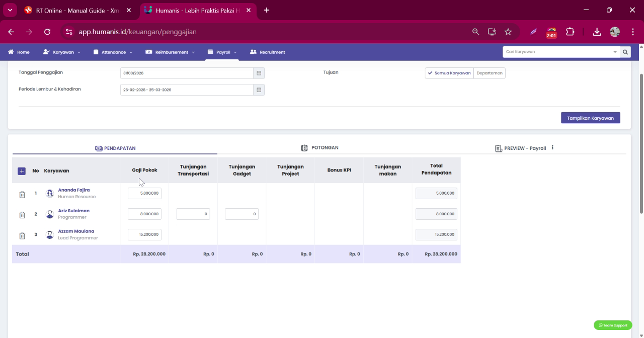This screenshot has height=338, width=644.
Task: Click Aziz Sulaiman's avatar icon
Action: point(50,214)
